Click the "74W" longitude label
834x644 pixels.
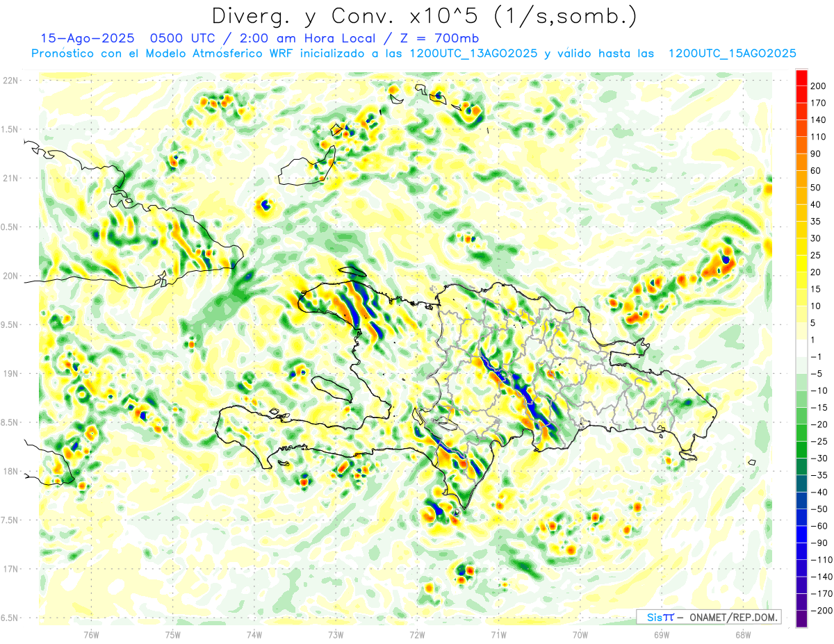coord(254,634)
